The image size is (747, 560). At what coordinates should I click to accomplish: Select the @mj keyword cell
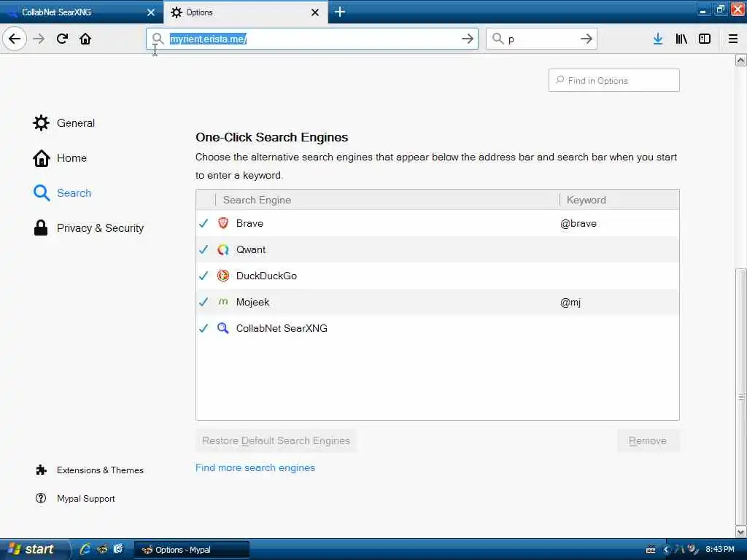[570, 302]
